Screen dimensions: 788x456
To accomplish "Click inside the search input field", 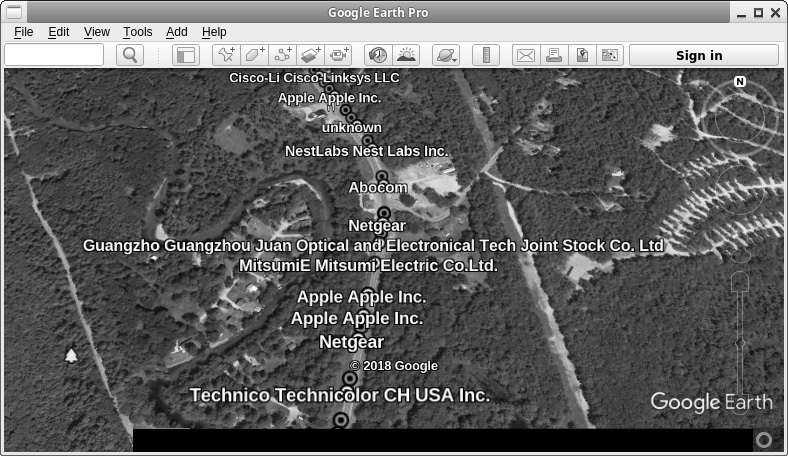I will (x=55, y=55).
